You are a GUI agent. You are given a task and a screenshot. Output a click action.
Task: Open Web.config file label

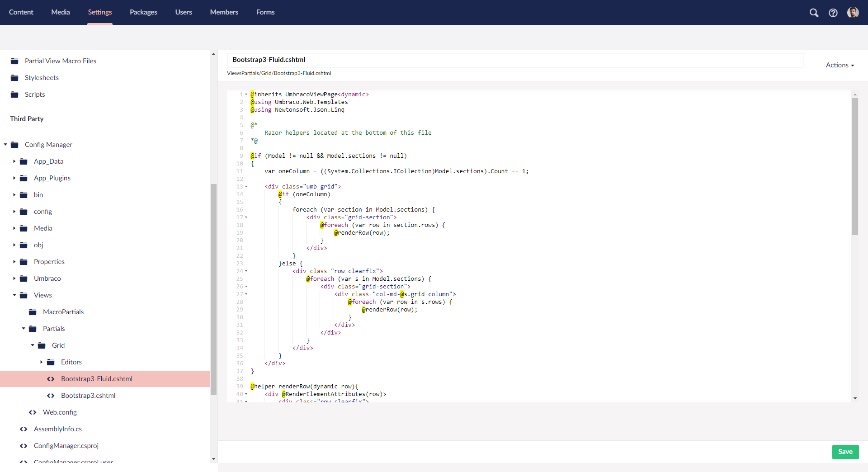click(x=60, y=412)
